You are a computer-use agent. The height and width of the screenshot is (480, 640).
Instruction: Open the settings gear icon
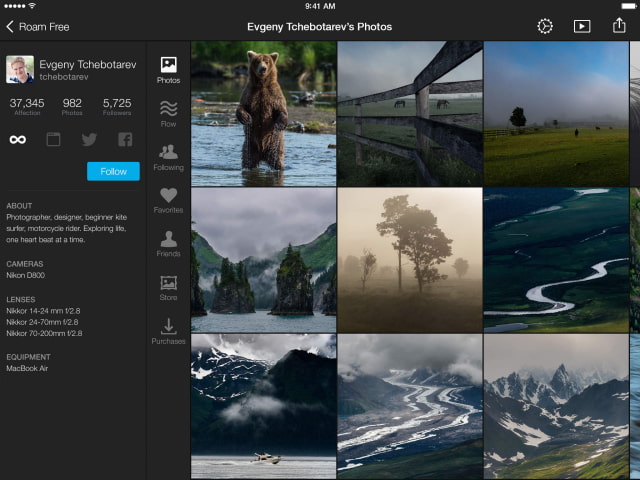tap(544, 26)
